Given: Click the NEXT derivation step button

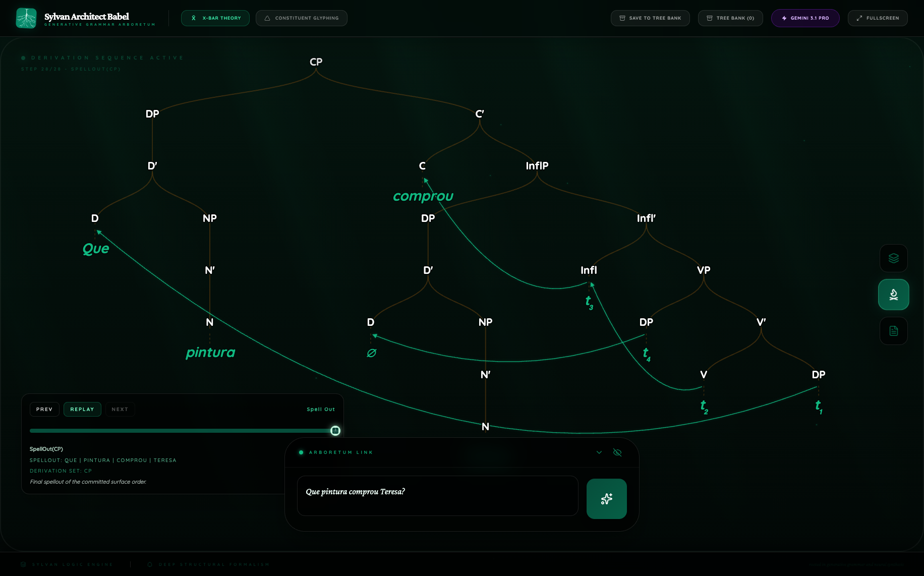Looking at the screenshot, I should click(120, 409).
